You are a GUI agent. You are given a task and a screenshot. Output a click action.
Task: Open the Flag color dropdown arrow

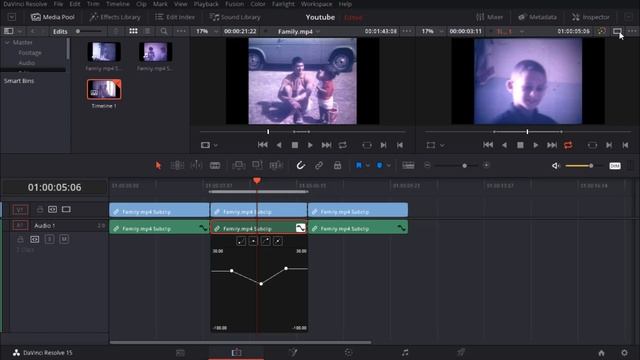tap(368, 166)
